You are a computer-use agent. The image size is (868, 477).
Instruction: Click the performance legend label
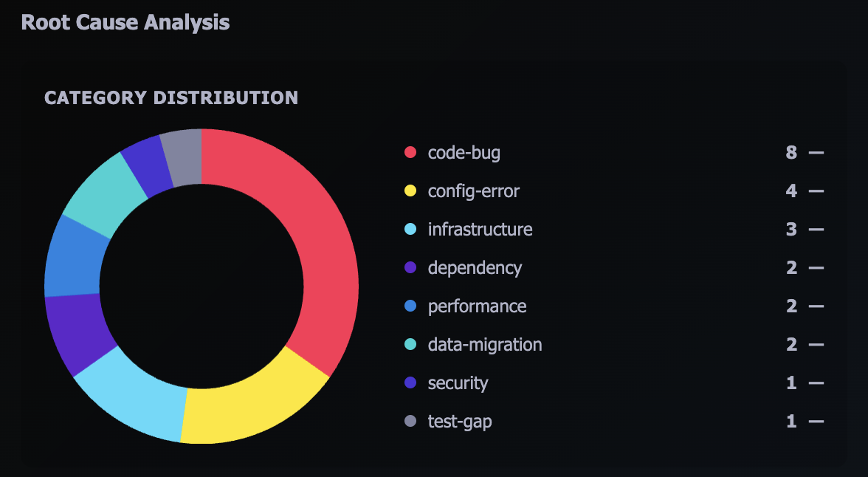(x=477, y=306)
